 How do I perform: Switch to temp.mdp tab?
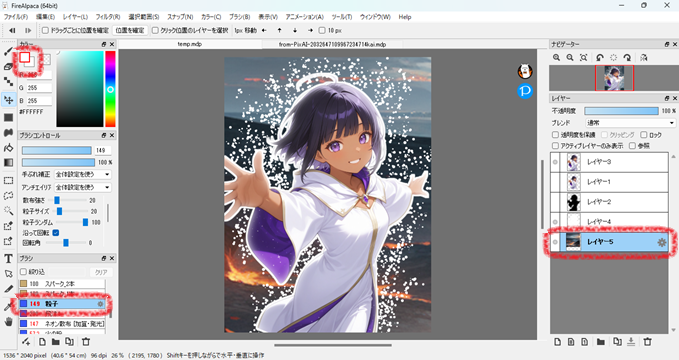click(x=190, y=44)
